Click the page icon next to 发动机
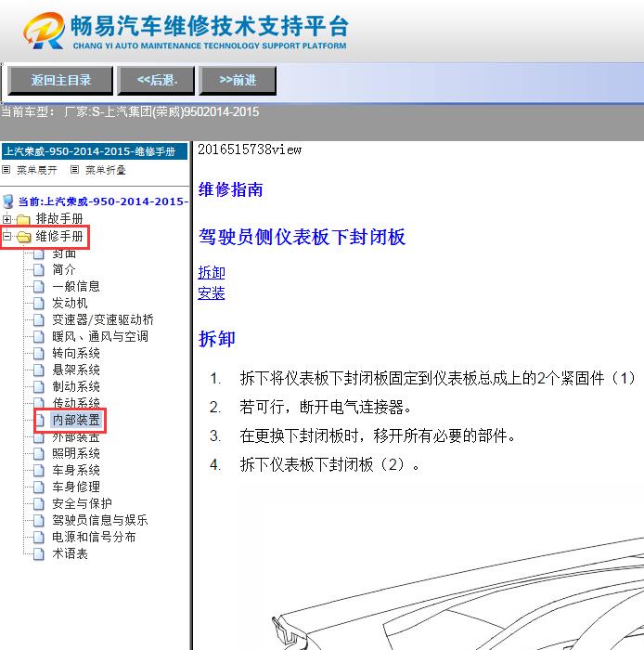 tap(39, 303)
